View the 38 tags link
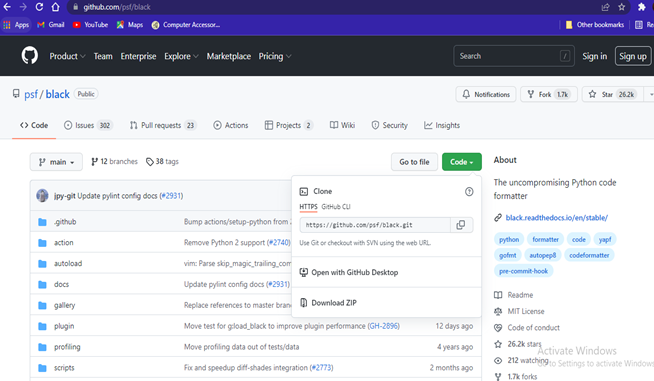The height and width of the screenshot is (381, 654). (x=162, y=161)
